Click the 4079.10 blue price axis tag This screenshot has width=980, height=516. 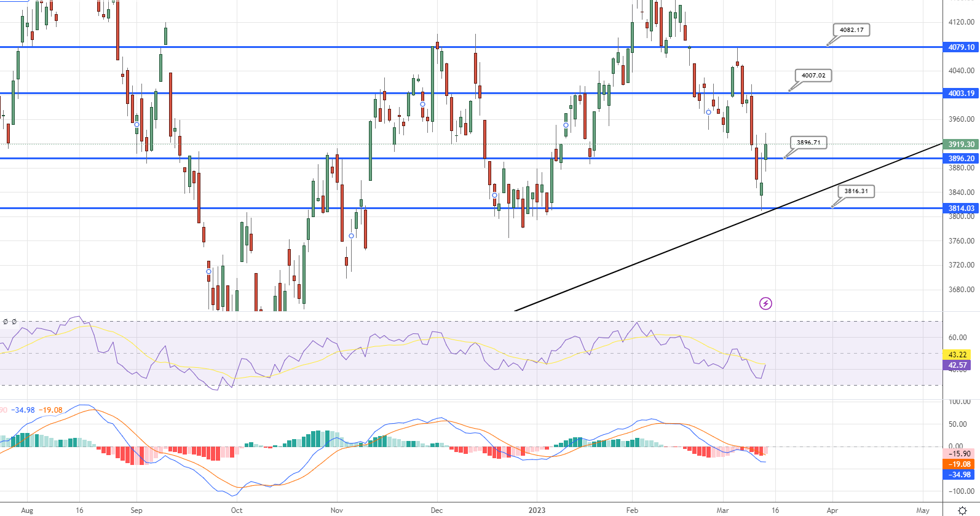click(961, 47)
